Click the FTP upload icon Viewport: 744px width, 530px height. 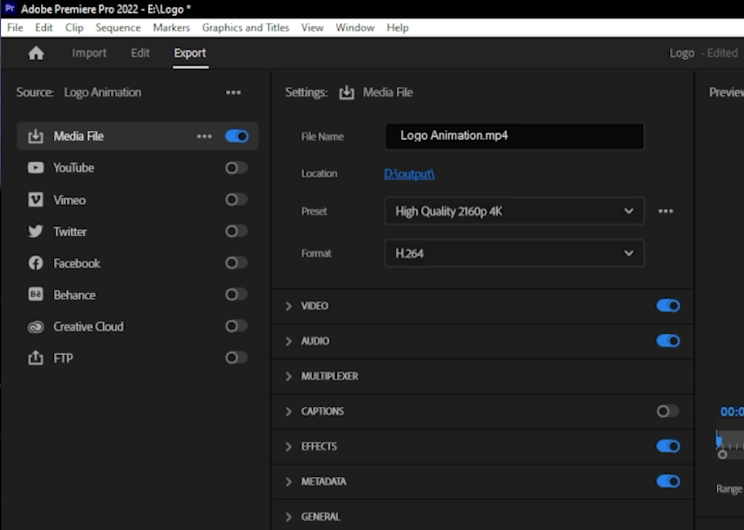pos(36,358)
